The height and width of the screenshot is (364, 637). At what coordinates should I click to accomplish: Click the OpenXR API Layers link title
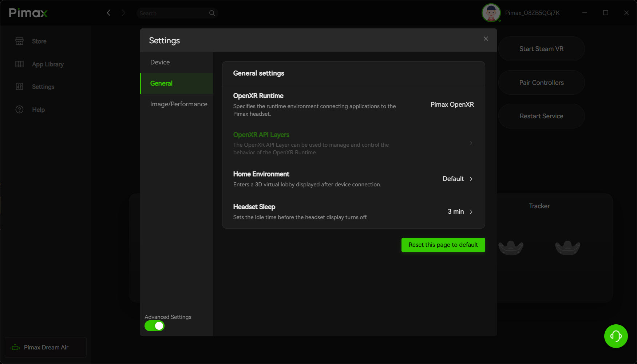coord(261,135)
